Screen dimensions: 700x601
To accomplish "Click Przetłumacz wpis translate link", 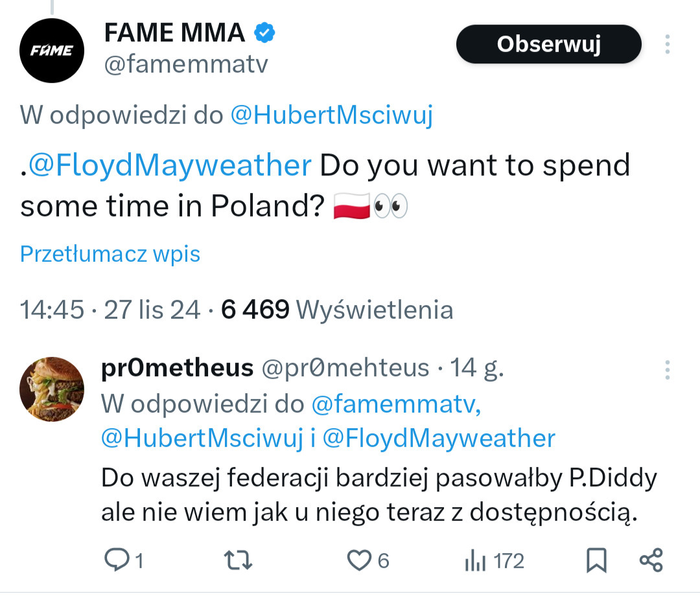I will coord(110,254).
